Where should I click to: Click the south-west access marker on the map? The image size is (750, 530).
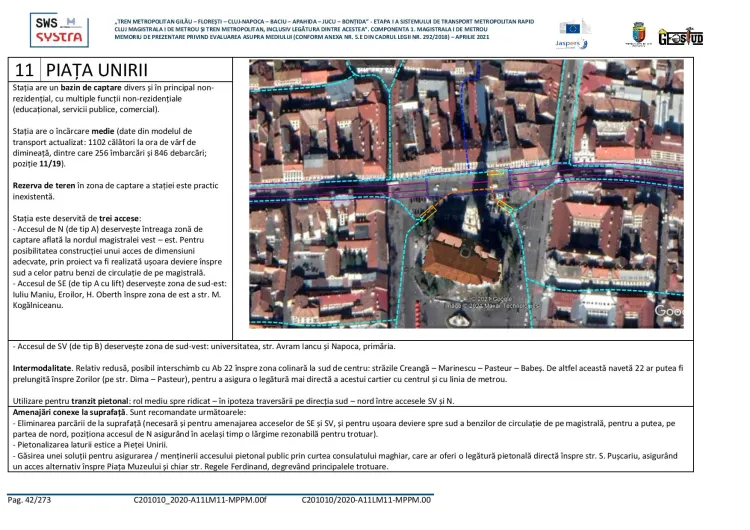point(426,212)
